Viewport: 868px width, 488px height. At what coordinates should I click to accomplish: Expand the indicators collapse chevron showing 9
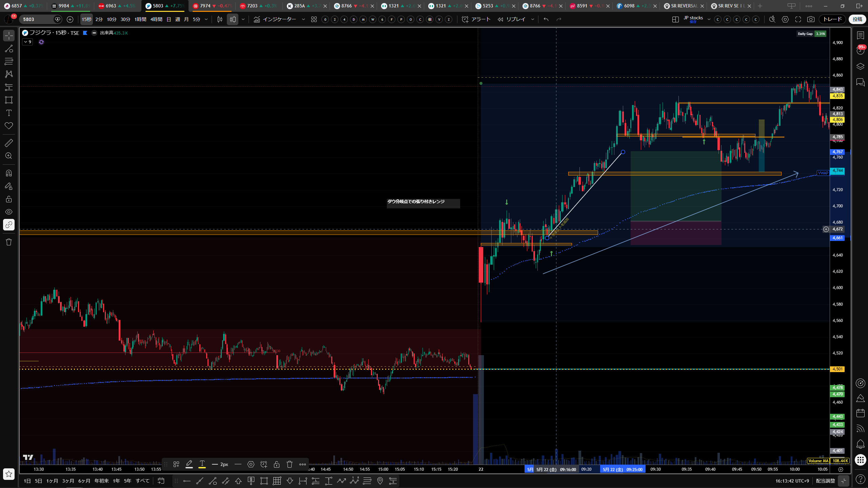point(27,42)
